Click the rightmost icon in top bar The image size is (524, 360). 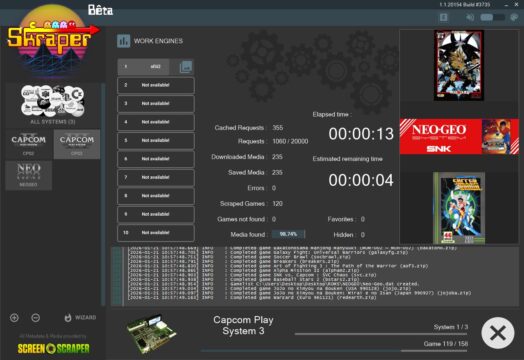point(515,17)
